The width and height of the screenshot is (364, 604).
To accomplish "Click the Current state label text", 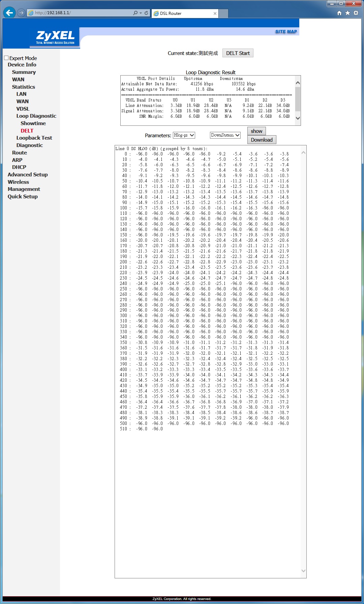I will [183, 53].
